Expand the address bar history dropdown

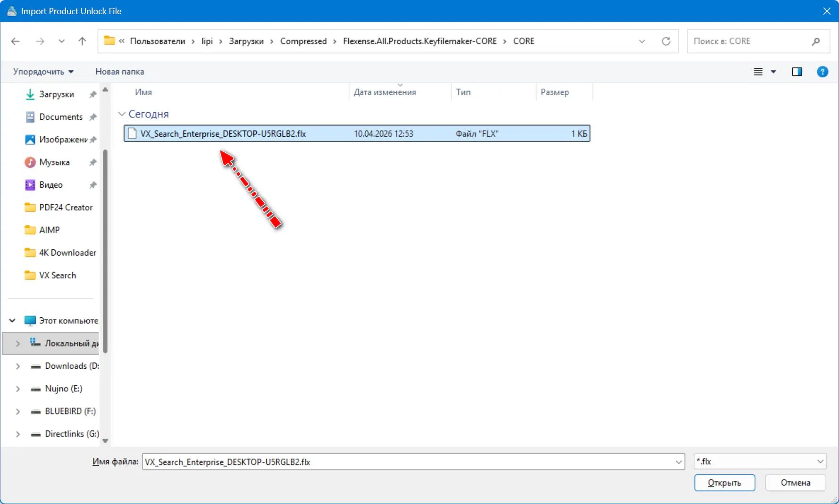coord(642,41)
